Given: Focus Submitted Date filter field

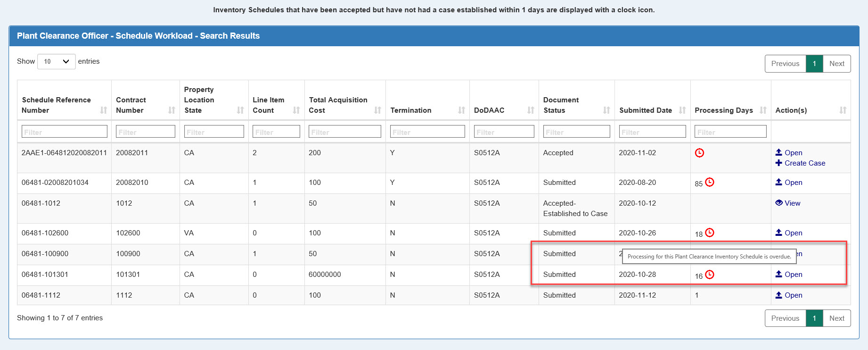Looking at the screenshot, I should coord(653,132).
